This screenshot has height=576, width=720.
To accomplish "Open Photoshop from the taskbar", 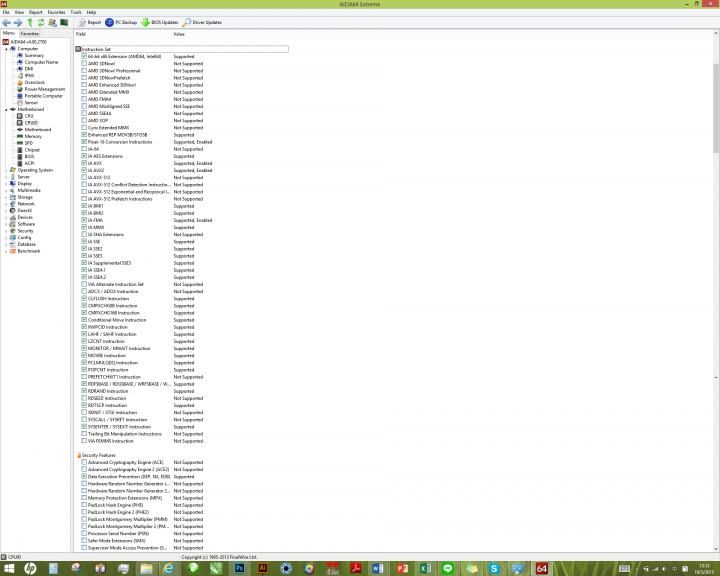I will coord(239,568).
